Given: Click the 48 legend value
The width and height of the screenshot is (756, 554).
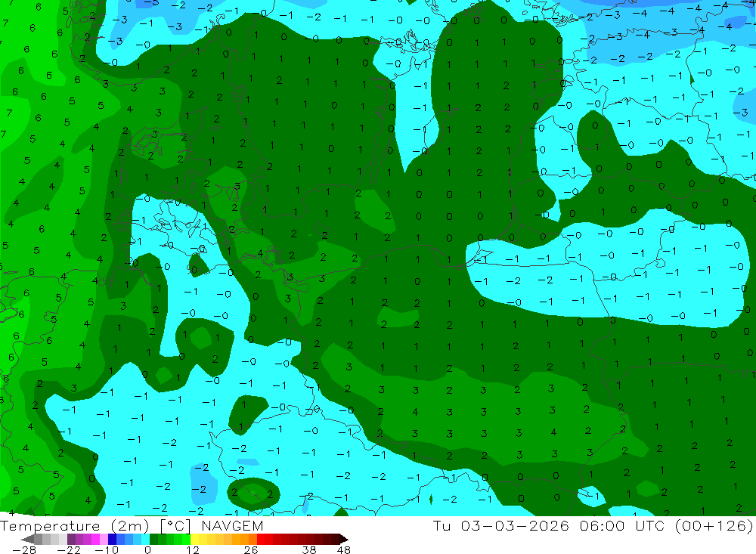Looking at the screenshot, I should click(x=344, y=549).
